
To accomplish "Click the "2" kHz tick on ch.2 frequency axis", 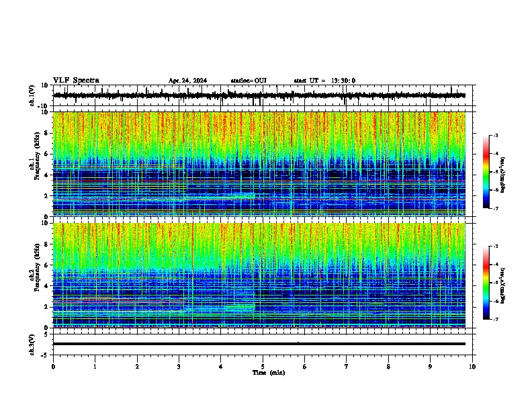I will [46, 307].
